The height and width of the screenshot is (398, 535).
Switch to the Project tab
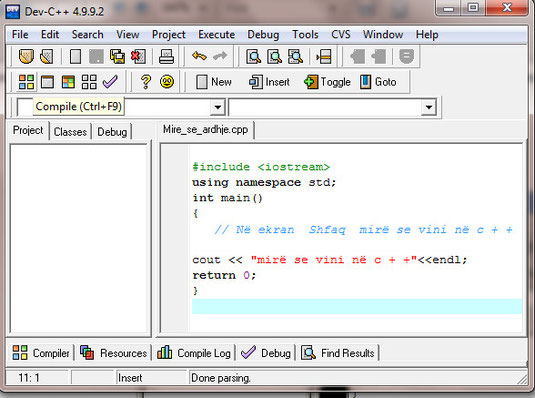click(28, 130)
